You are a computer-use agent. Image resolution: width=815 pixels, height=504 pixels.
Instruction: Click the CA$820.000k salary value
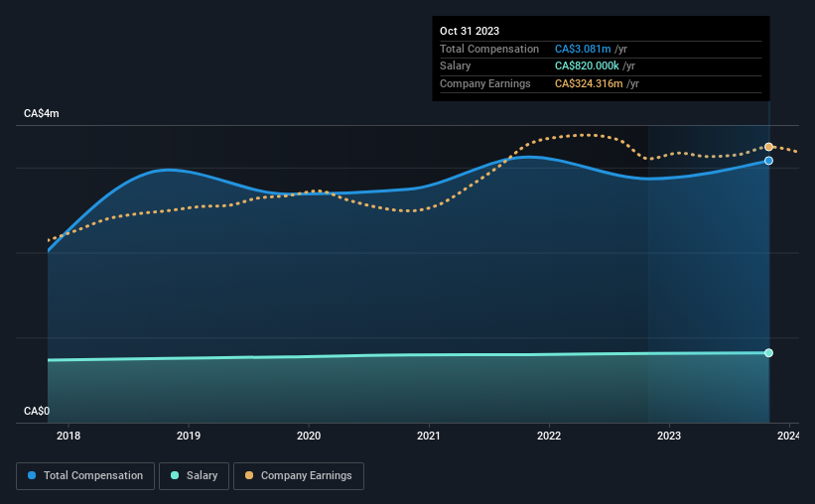coord(587,66)
